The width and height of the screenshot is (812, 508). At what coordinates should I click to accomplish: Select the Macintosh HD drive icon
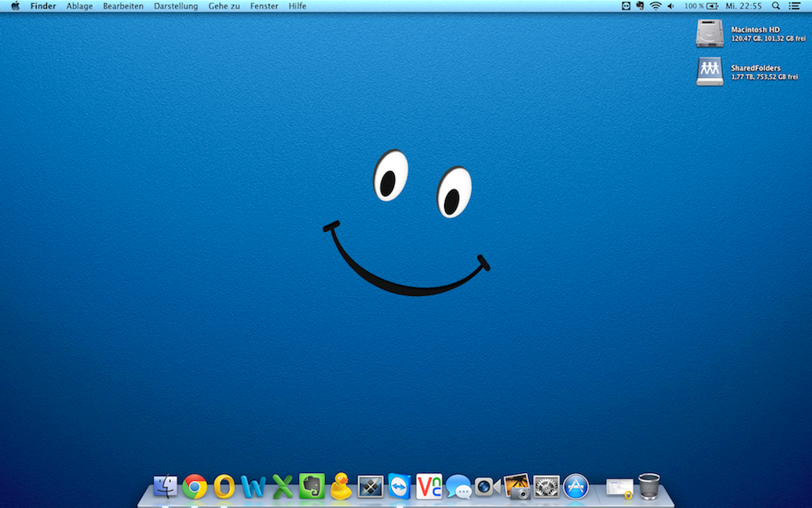click(710, 33)
